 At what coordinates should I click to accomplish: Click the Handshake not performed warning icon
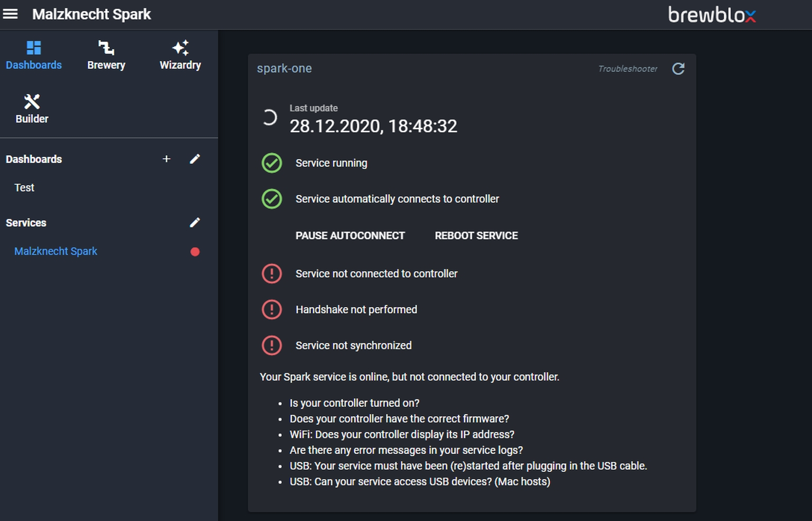272,309
